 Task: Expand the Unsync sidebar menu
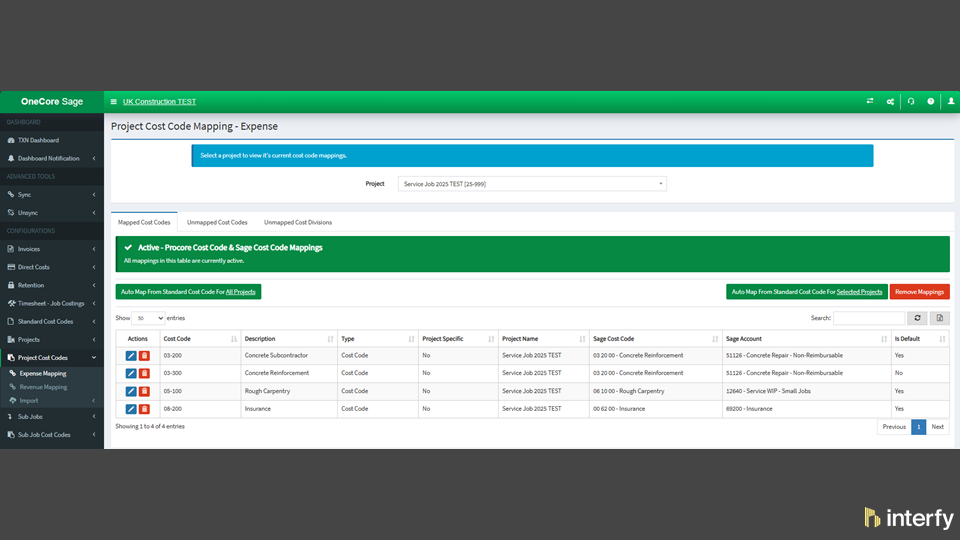tap(52, 213)
